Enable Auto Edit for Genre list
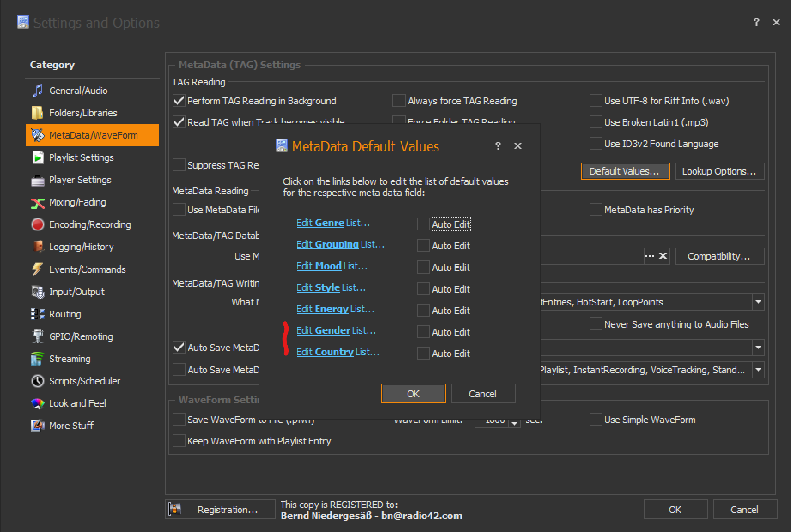791x532 pixels. pos(423,224)
